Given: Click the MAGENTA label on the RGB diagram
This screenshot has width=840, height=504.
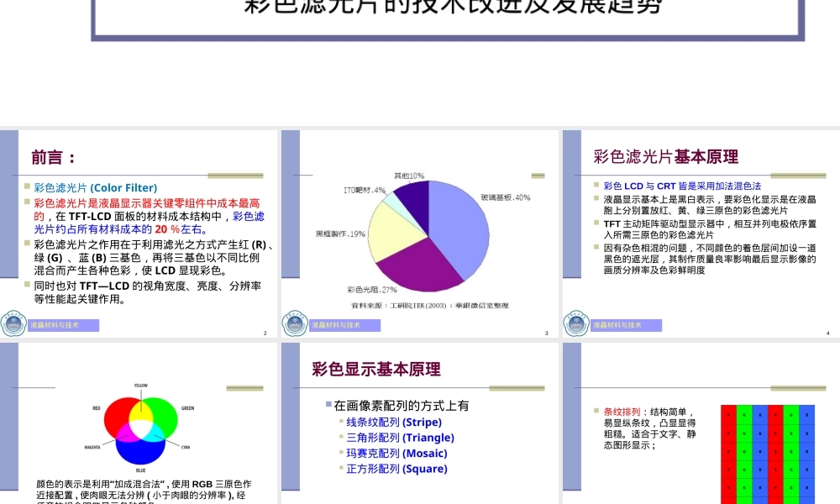Looking at the screenshot, I should point(92,447).
